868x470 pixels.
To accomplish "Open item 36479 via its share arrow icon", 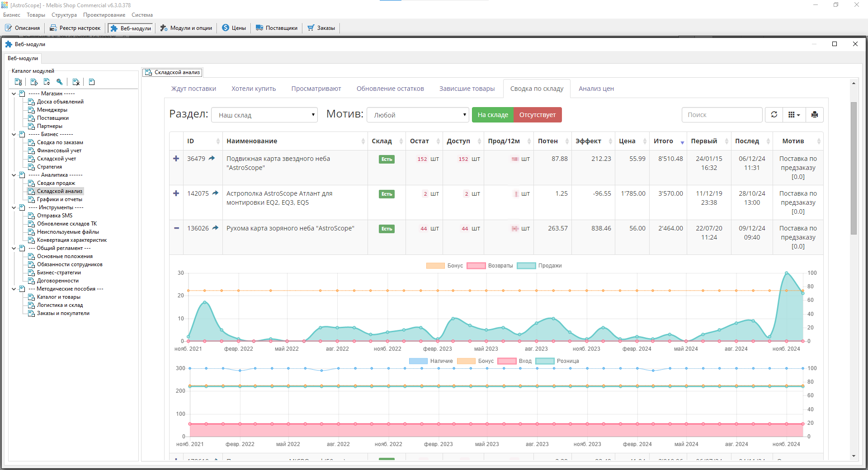I will [x=212, y=158].
